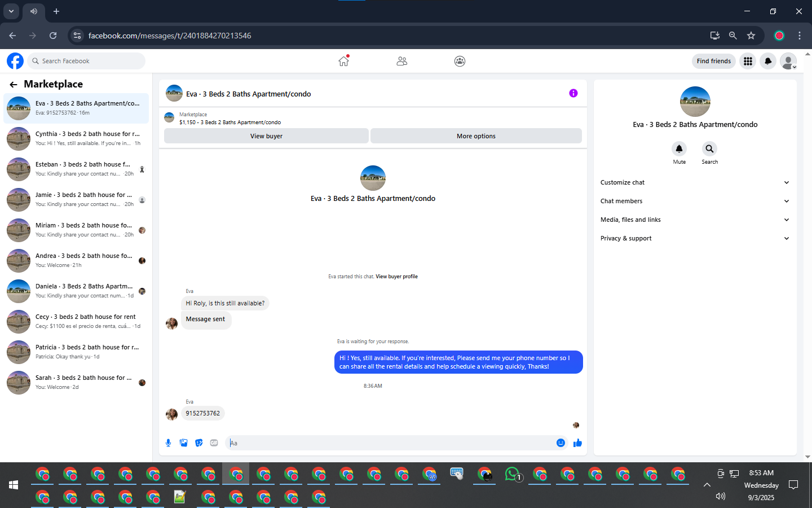Expand the Chat members section

click(x=695, y=201)
